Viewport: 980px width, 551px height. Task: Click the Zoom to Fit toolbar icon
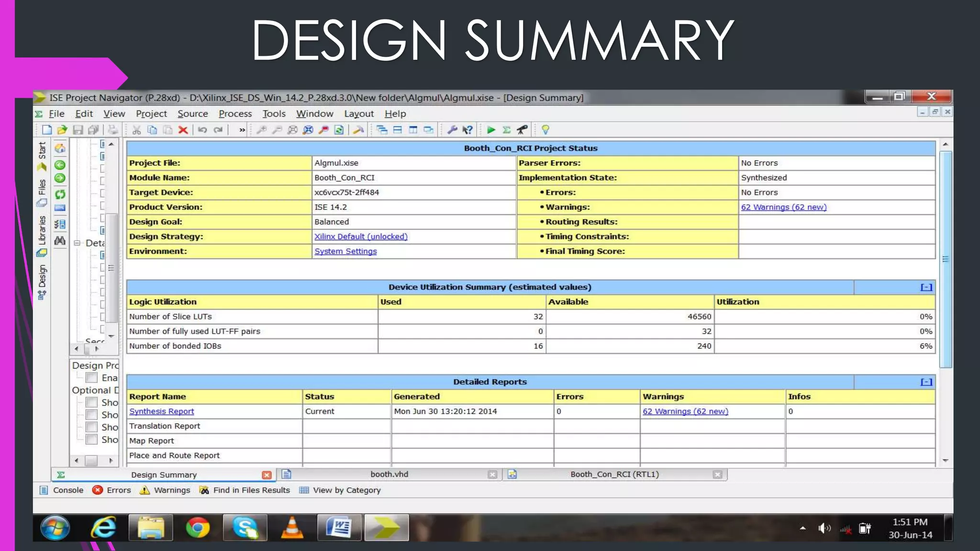click(x=292, y=130)
